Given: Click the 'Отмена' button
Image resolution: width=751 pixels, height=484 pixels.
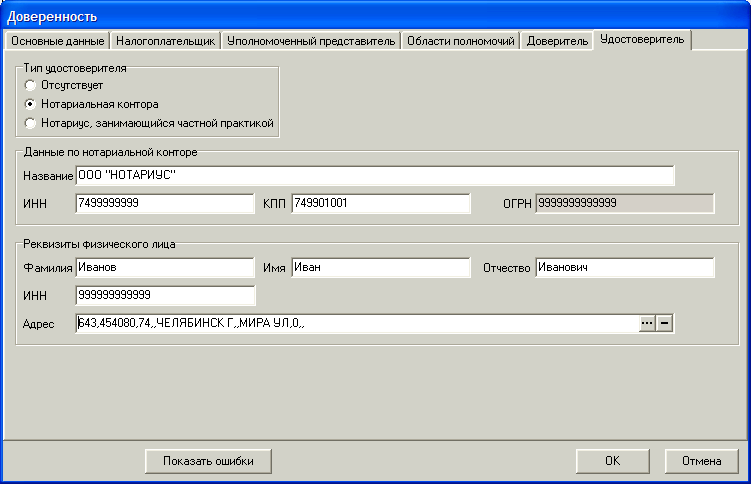Looking at the screenshot, I should (x=702, y=461).
